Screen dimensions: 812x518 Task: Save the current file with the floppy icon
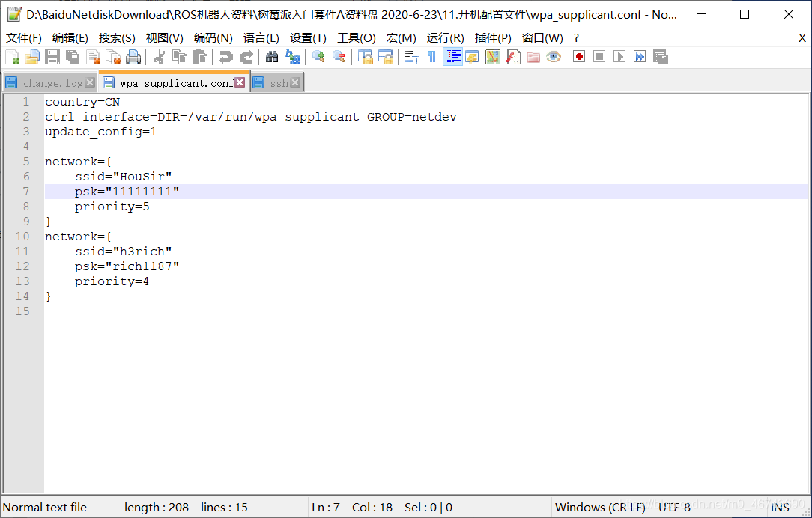coord(52,57)
